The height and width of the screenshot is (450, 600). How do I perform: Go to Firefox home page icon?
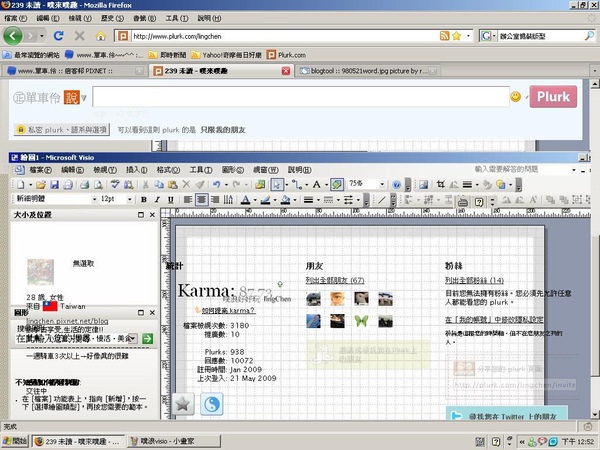point(101,36)
